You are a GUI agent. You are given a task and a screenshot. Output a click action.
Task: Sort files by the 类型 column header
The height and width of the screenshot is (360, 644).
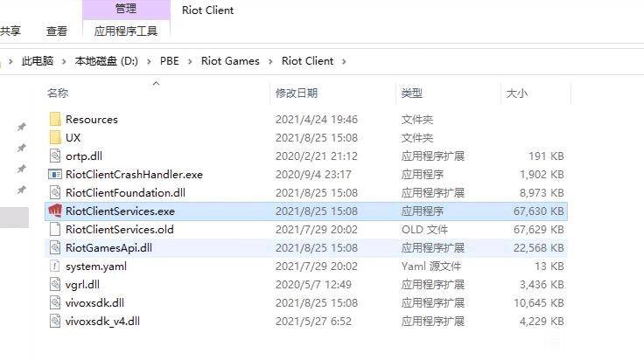click(x=411, y=93)
